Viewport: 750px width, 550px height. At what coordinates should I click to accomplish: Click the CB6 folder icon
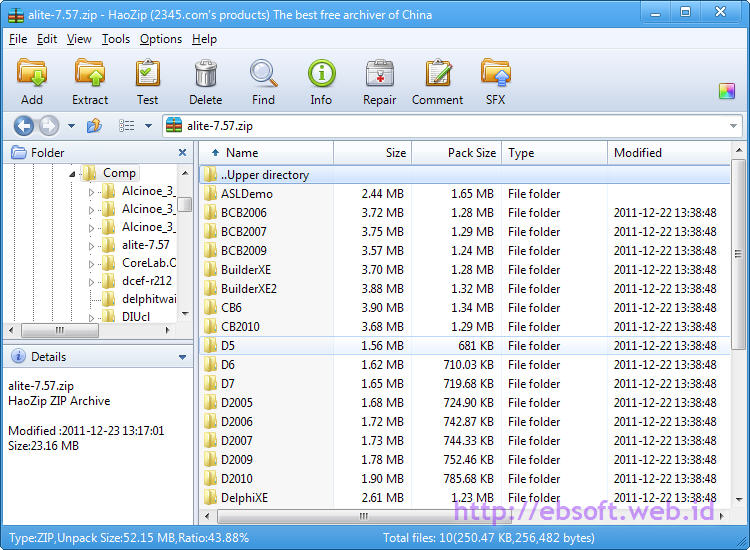tap(210, 308)
